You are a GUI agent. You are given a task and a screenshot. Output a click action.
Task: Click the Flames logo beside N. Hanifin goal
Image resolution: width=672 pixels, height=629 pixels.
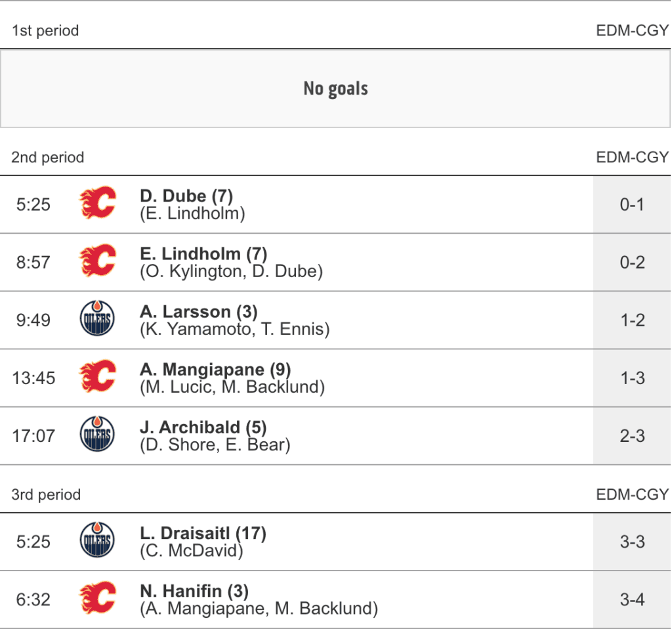97,599
